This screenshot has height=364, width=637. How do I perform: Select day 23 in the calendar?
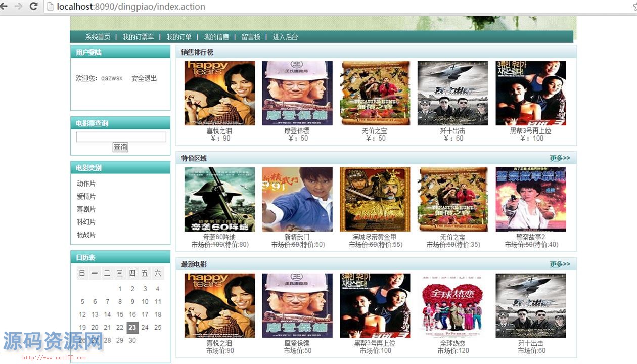tap(132, 327)
